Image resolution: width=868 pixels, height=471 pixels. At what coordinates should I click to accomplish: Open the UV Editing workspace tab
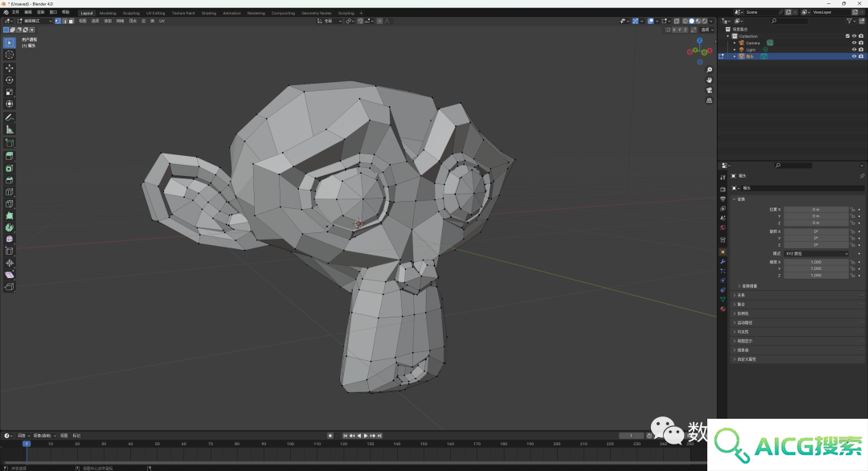click(x=156, y=14)
